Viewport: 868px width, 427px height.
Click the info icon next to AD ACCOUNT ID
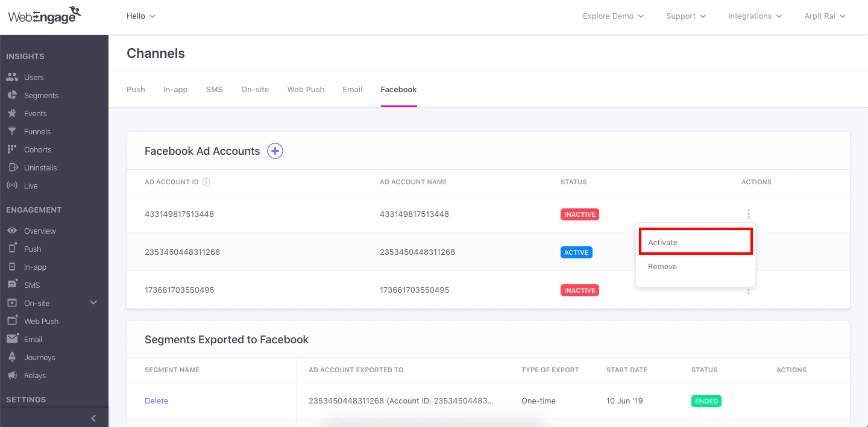coord(206,181)
